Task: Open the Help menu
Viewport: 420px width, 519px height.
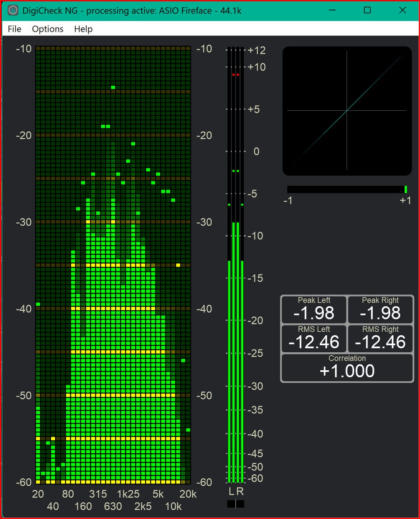Action: (x=83, y=29)
